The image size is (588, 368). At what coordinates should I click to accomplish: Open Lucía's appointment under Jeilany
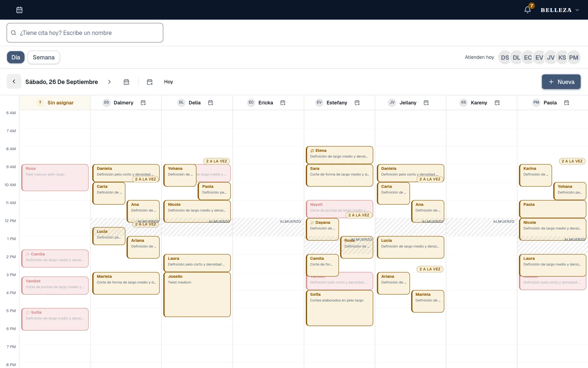coord(411,247)
